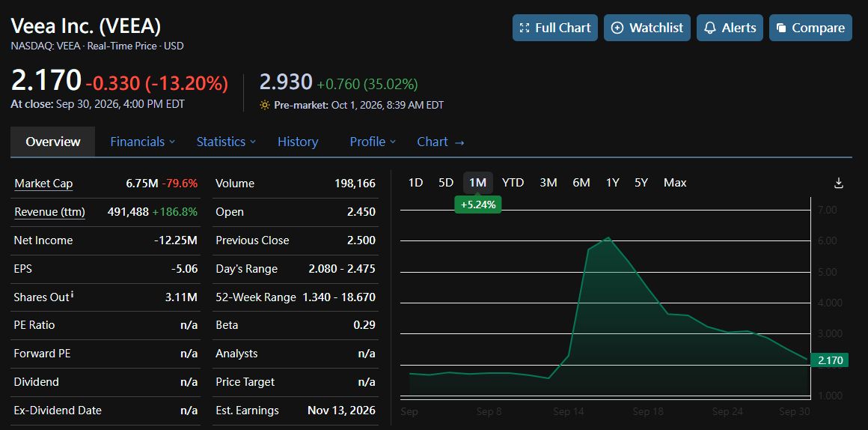Screen dimensions: 868x430
Task: Open the Market Cap link
Action: coord(43,184)
